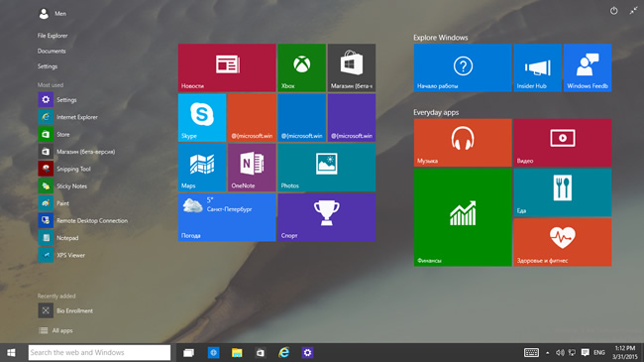Open the Skype tile
Screen dimensions: 644x362
click(202, 118)
